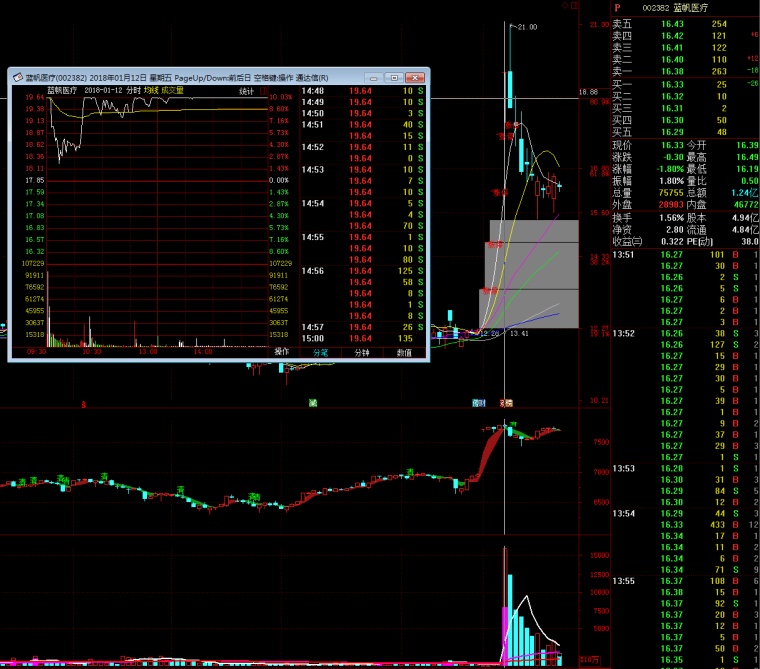Click the red icon next to 统计
Viewport: 760px width, 669px height.
coord(263,90)
